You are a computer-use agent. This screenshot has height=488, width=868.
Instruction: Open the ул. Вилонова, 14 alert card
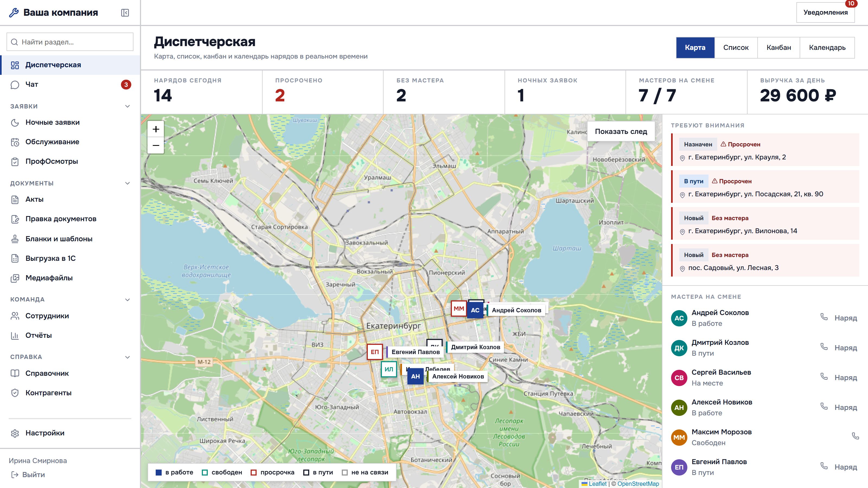[765, 224]
